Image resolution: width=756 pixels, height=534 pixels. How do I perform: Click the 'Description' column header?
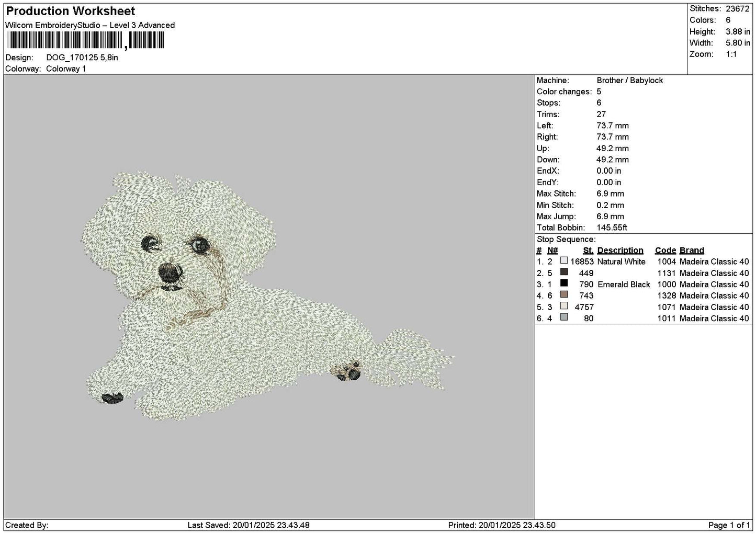click(x=620, y=251)
